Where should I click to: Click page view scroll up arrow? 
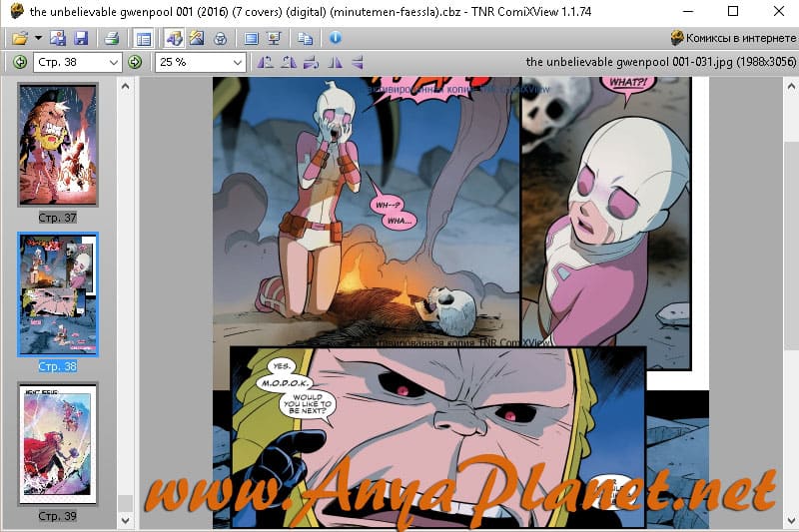pos(791,86)
